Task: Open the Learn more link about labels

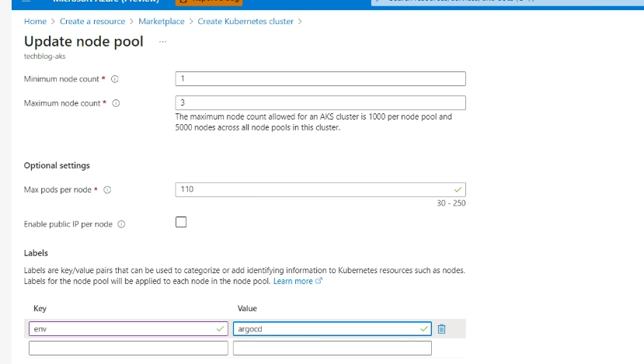Action: coord(294,281)
